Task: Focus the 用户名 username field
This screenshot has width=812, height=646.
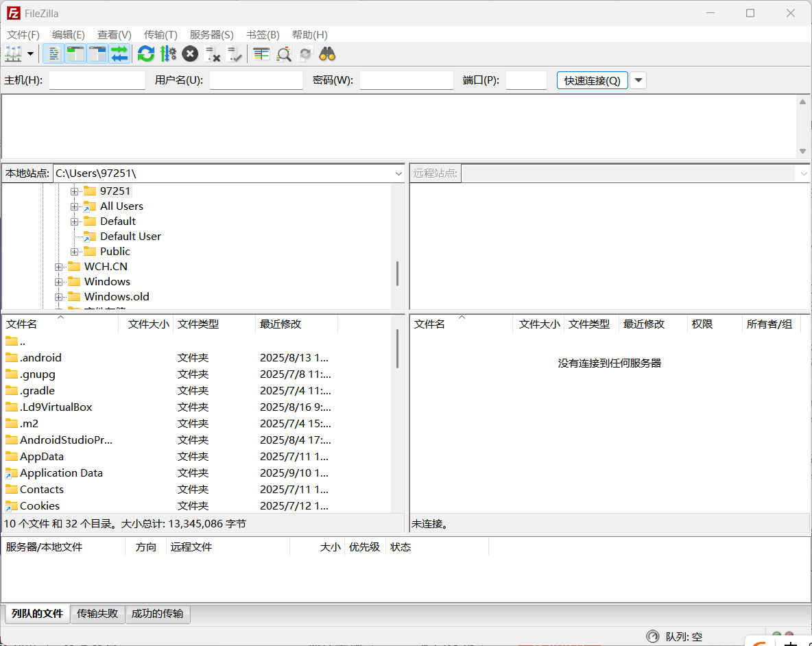Action: (256, 80)
